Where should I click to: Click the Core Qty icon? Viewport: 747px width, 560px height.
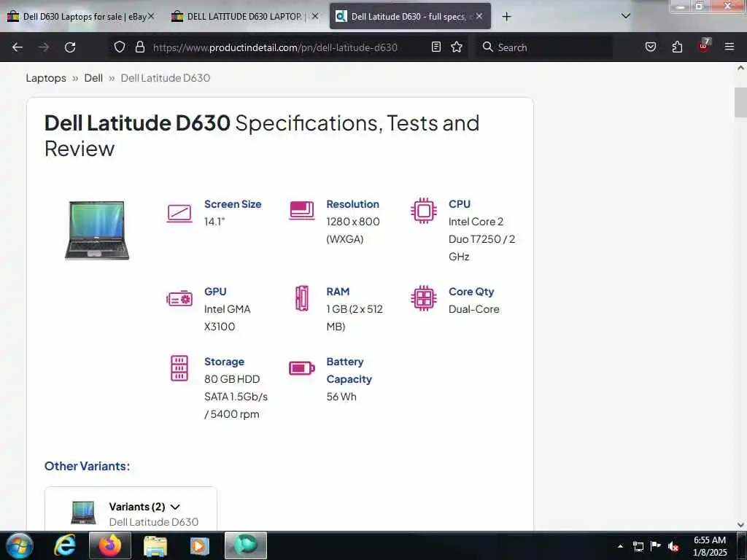click(424, 298)
